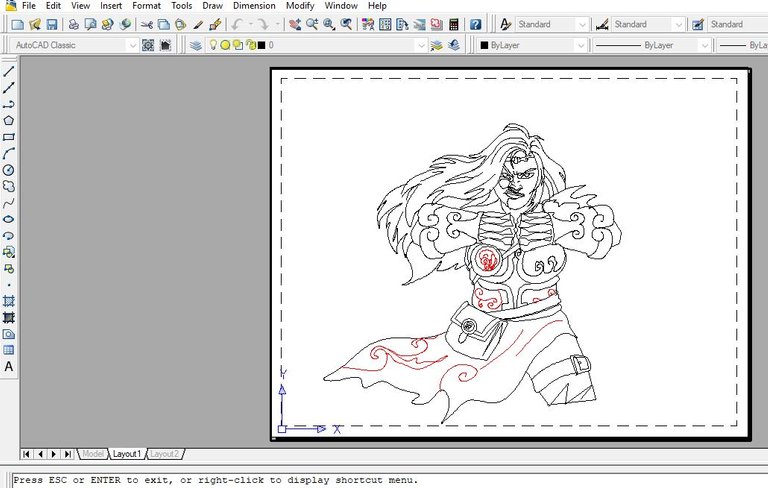Image resolution: width=768 pixels, height=488 pixels.
Task: Select the Point tool
Action: [x=9, y=285]
